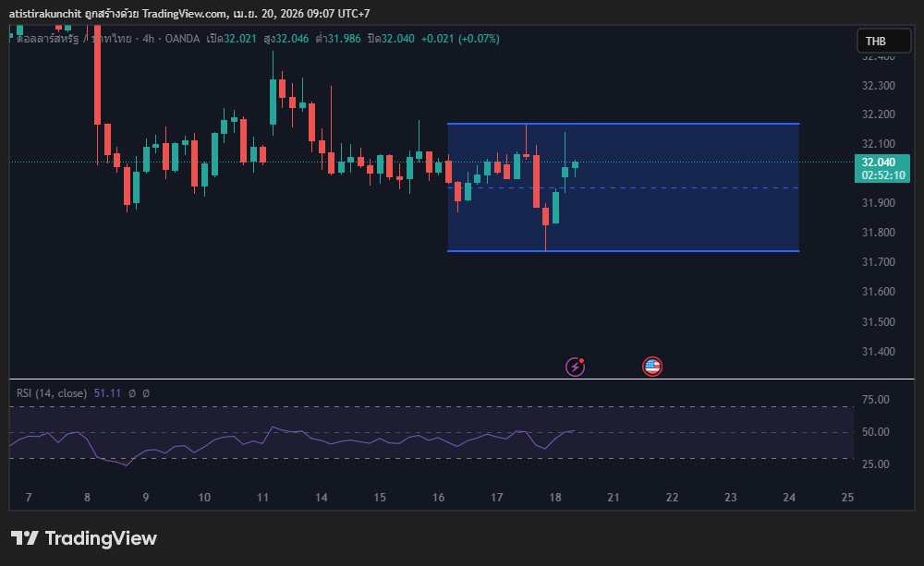Image resolution: width=924 pixels, height=566 pixels.
Task: Click the 75.00 level on RSI scale
Action: click(876, 400)
